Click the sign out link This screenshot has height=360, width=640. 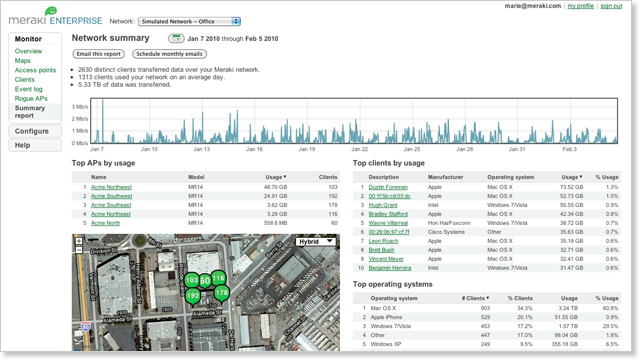pos(611,6)
